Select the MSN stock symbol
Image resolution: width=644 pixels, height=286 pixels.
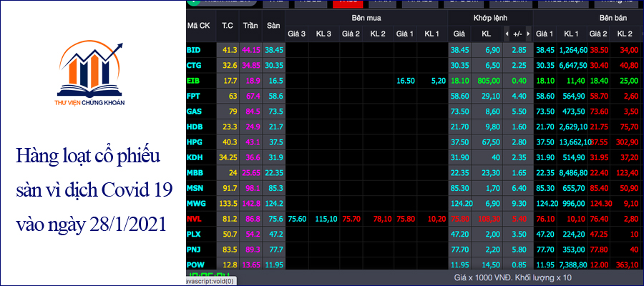coord(195,188)
